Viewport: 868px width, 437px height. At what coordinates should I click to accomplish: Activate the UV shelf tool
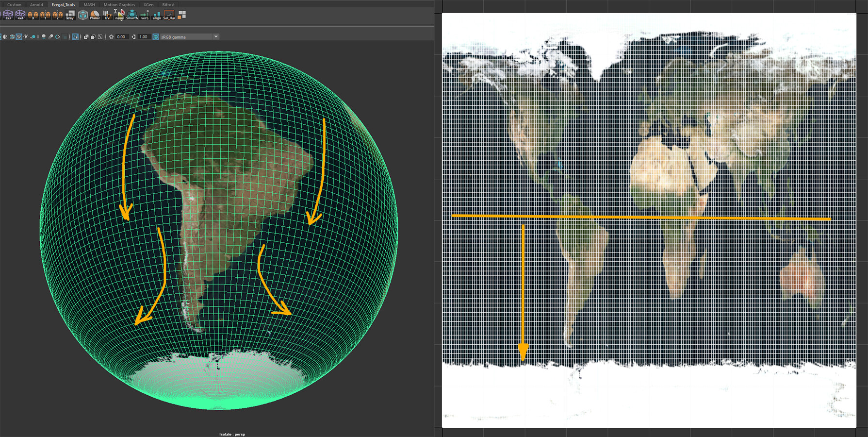[107, 17]
